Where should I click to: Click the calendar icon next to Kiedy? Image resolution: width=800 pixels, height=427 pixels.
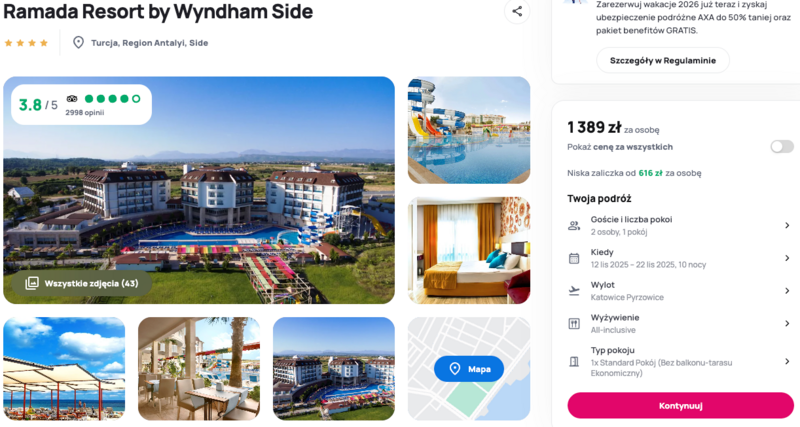pos(574,258)
